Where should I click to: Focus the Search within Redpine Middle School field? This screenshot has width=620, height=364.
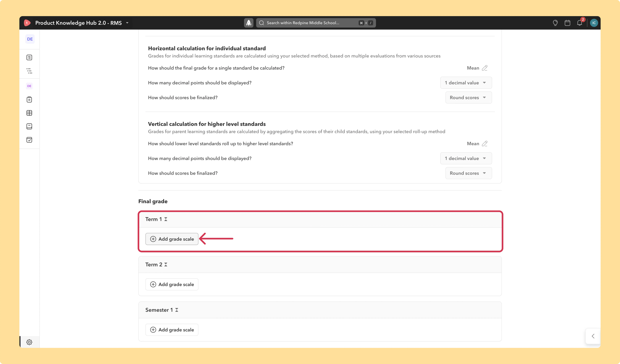[x=316, y=23]
